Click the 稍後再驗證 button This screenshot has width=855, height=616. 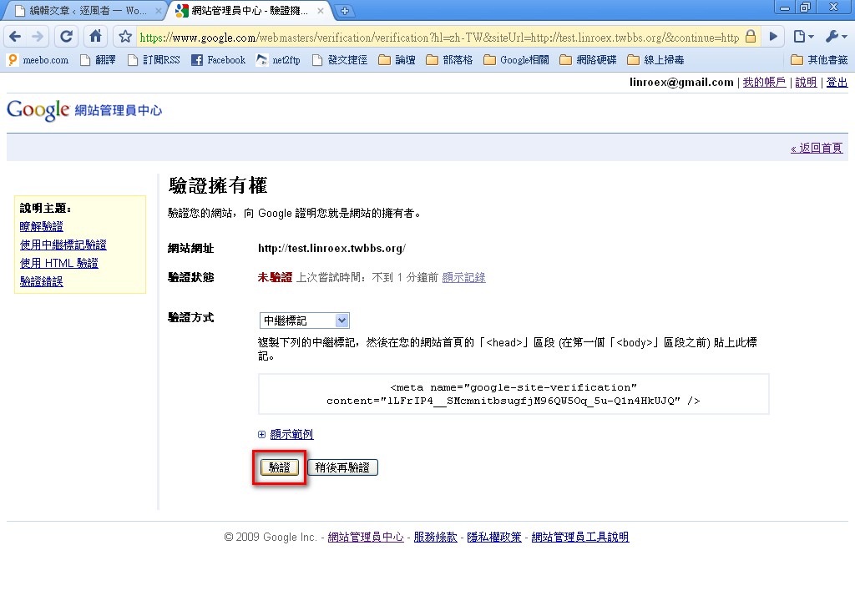(x=342, y=467)
